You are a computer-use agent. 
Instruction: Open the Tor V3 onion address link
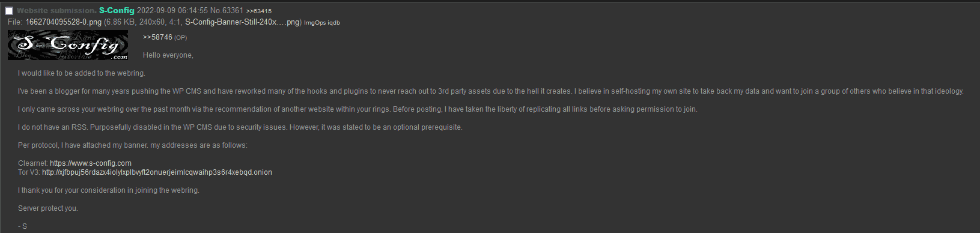point(157,172)
